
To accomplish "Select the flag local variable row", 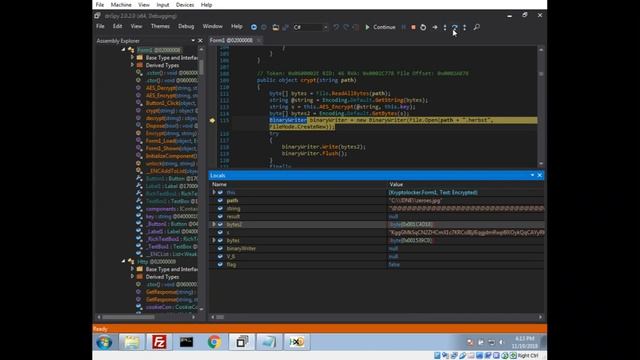I will point(376,264).
